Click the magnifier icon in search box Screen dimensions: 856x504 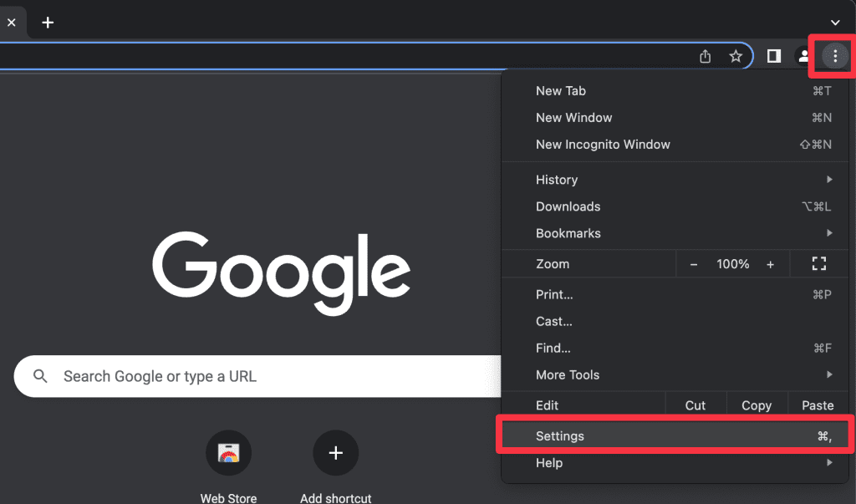point(40,376)
